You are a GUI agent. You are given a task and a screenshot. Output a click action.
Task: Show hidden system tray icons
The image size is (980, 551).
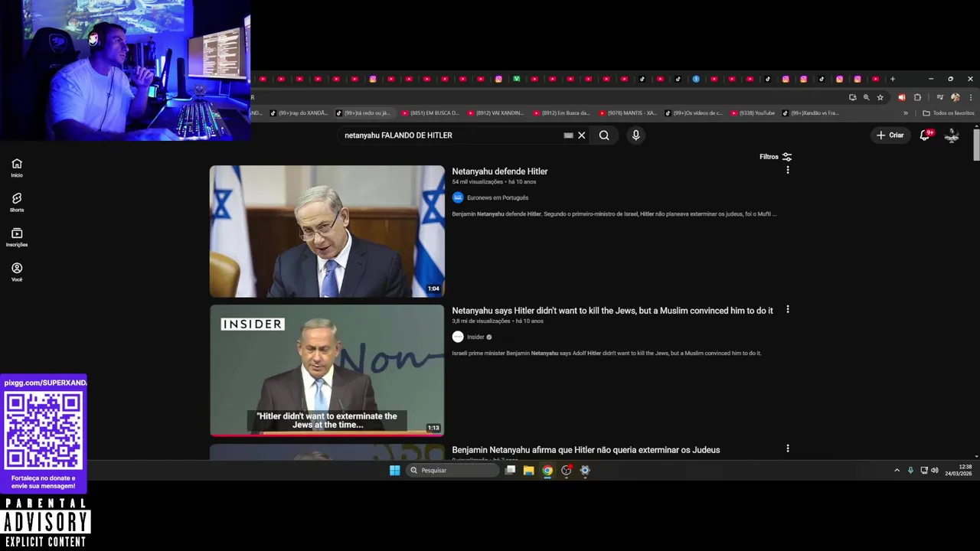tap(897, 470)
